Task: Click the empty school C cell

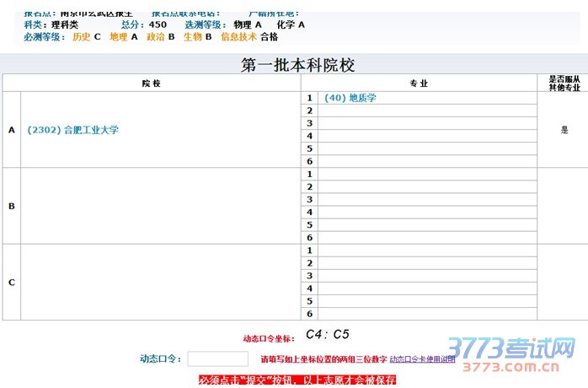Action: coord(160,282)
